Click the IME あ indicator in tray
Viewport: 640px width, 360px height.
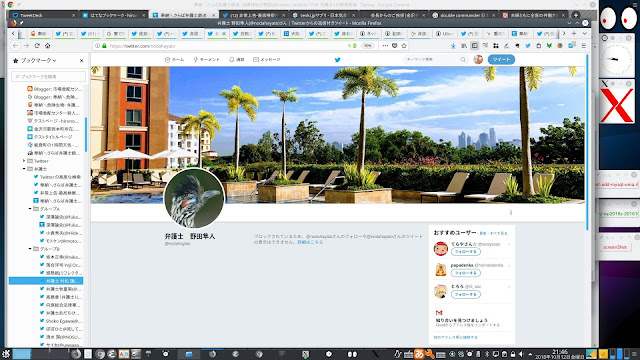pos(419,354)
